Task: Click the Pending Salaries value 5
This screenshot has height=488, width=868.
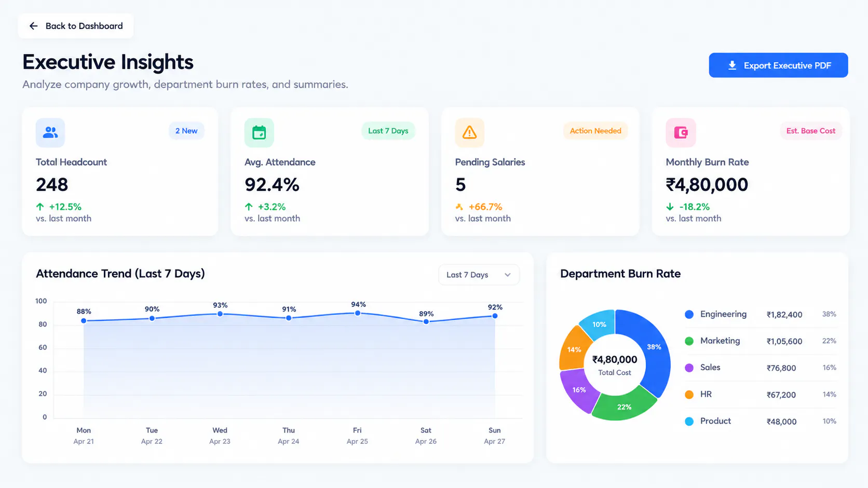Action: tap(460, 185)
